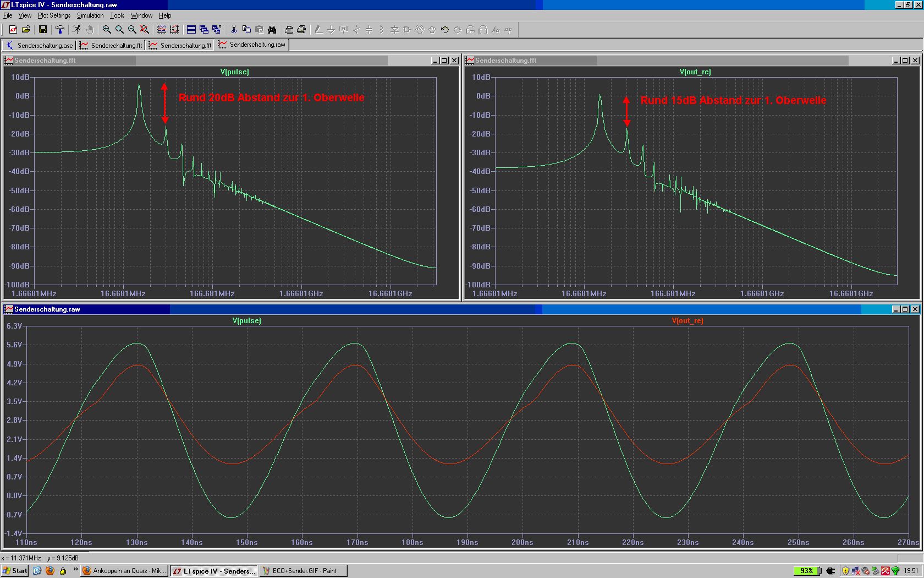Screen dimensions: 924x578
Task: Click the Tile windows horizontally icon
Action: pyautogui.click(x=191, y=30)
